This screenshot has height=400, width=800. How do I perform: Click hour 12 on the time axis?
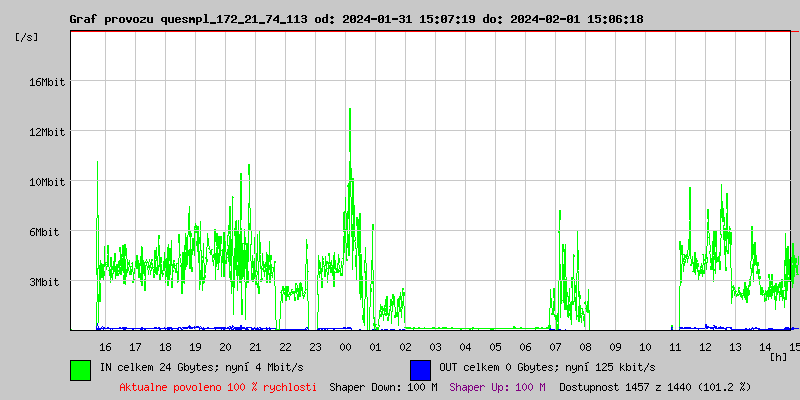click(x=705, y=347)
